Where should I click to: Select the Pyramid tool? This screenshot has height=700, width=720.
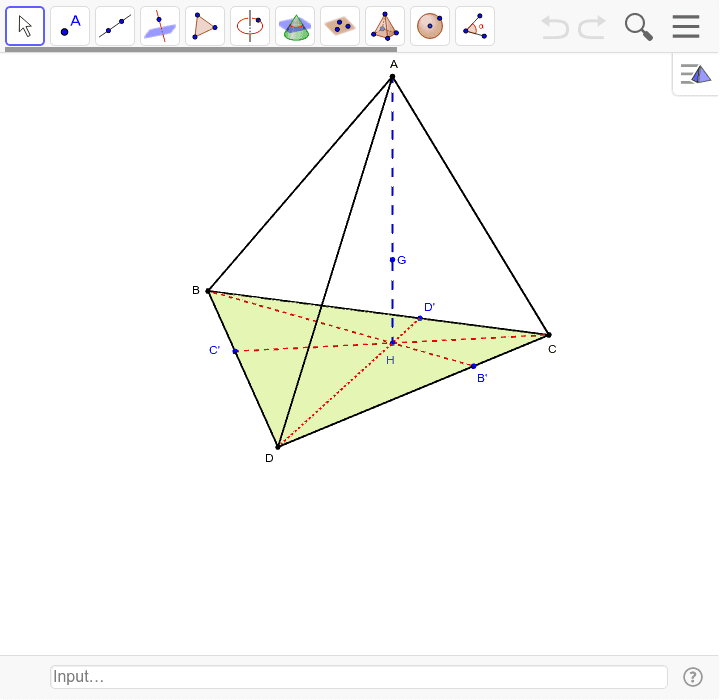(385, 26)
